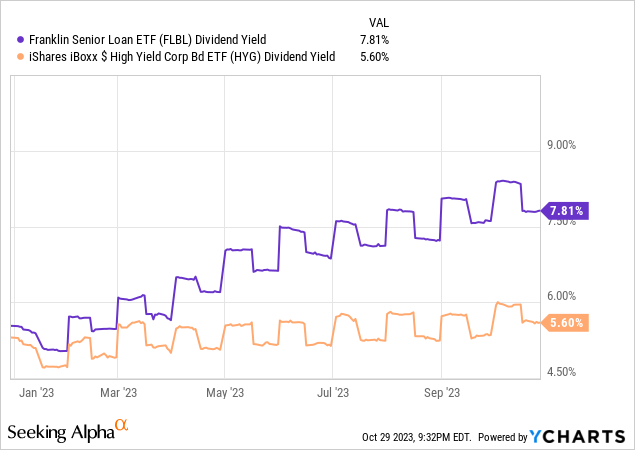
Task: Click the Jan '23 axis label
Action: [36, 392]
